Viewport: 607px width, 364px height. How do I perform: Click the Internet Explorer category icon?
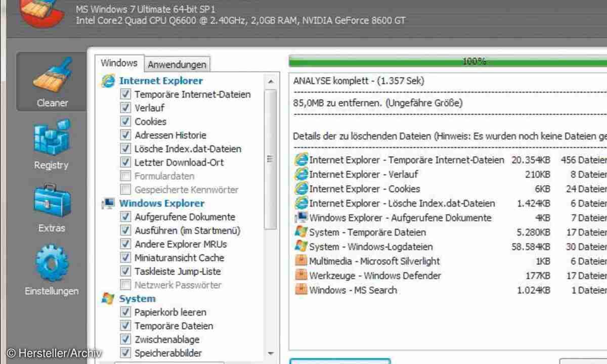tap(108, 81)
